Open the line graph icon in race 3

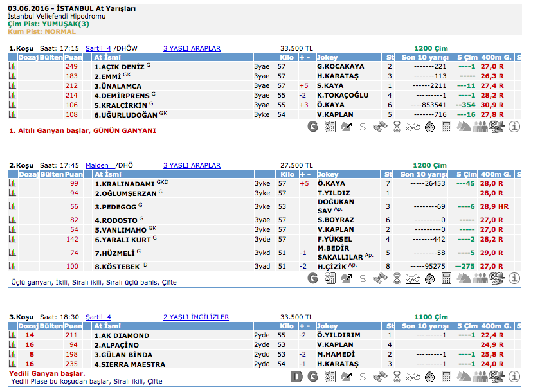click(413, 376)
